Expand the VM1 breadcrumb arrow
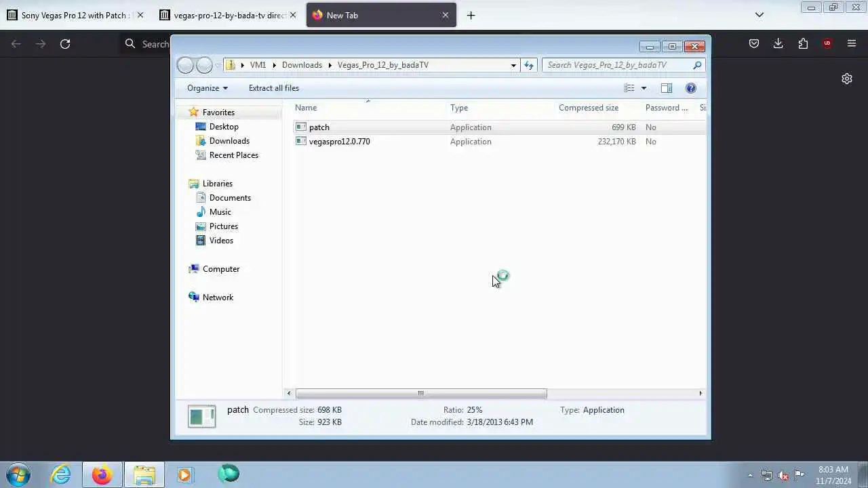This screenshot has width=868, height=488. (275, 65)
